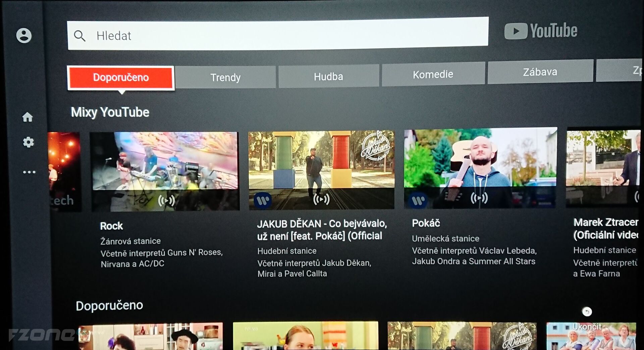Open Settings gear icon in sidebar
Viewport: 644px width, 350px height.
(x=28, y=142)
